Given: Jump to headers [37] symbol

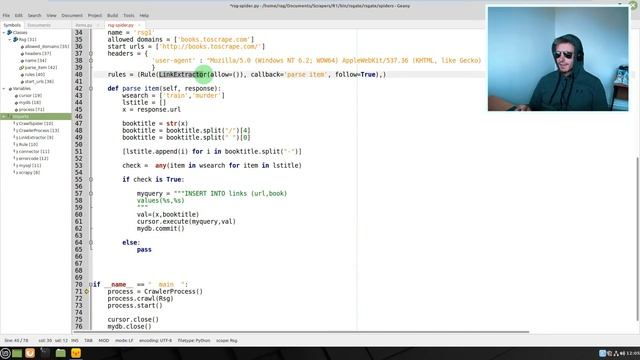Looking at the screenshot, I should pos(38,53).
